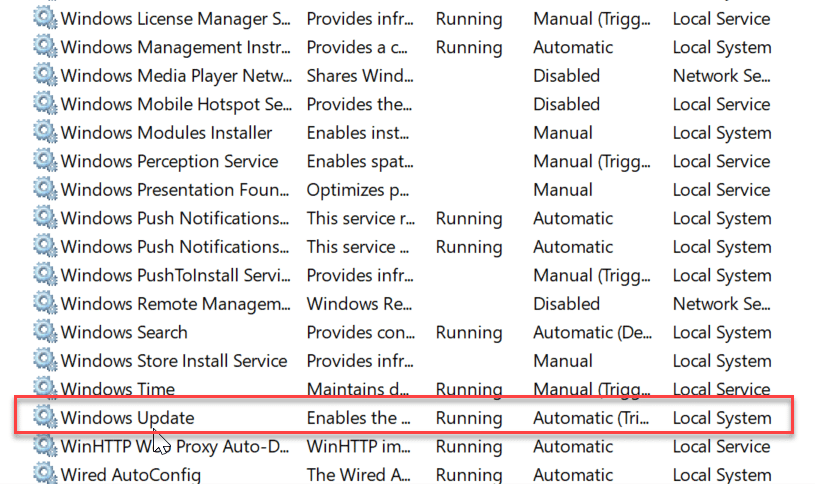Select the Windows Remote Management service name
Image resolution: width=815 pixels, height=484 pixels.
click(174, 304)
